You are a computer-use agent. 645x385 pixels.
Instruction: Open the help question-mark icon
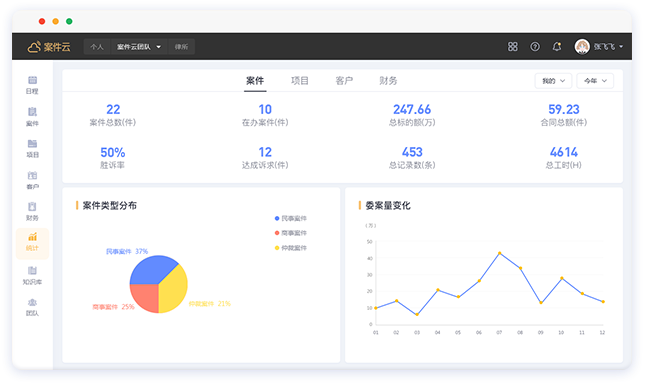coord(535,46)
